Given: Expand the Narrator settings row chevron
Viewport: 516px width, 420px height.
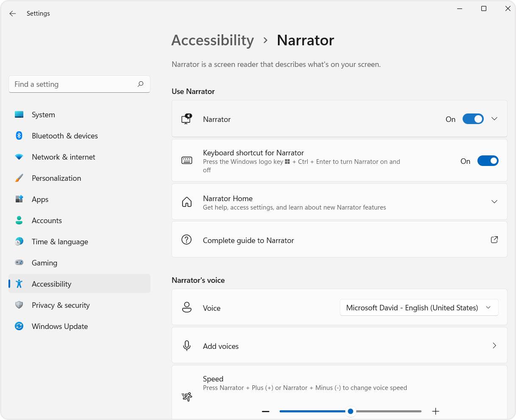Looking at the screenshot, I should tap(494, 119).
